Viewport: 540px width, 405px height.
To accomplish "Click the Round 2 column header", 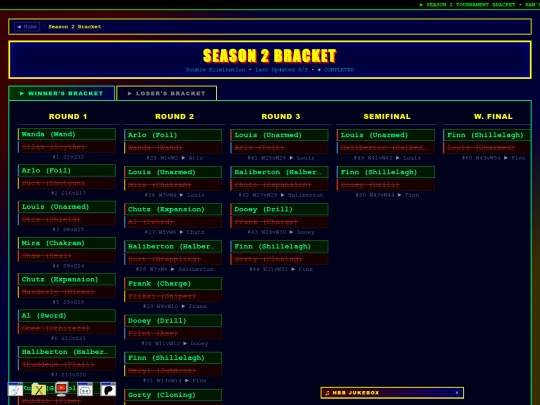I will tap(174, 116).
